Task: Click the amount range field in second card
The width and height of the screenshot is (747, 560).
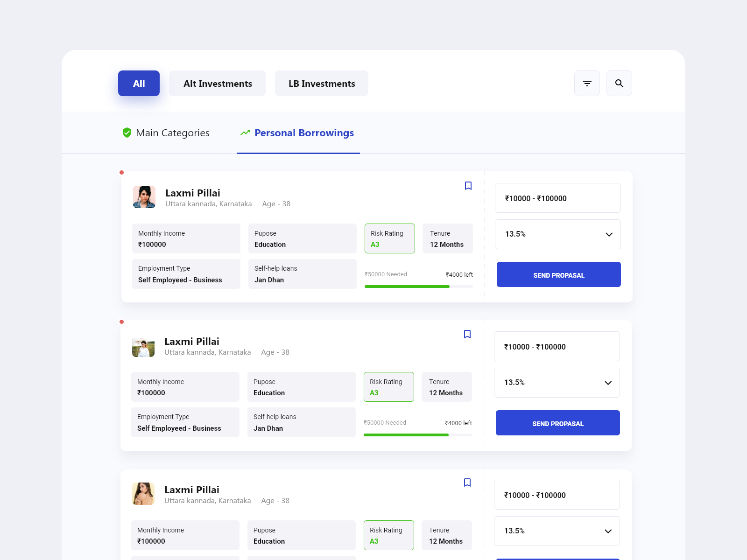Action: (557, 346)
